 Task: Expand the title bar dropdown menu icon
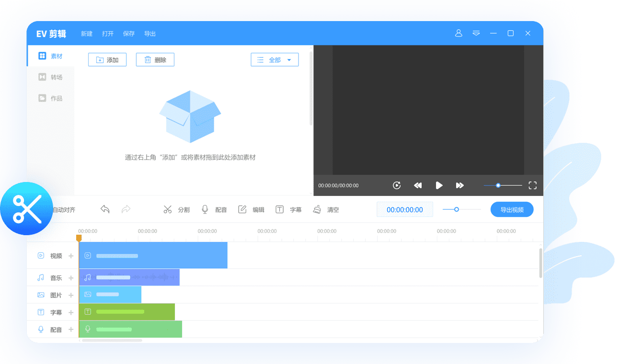(476, 34)
